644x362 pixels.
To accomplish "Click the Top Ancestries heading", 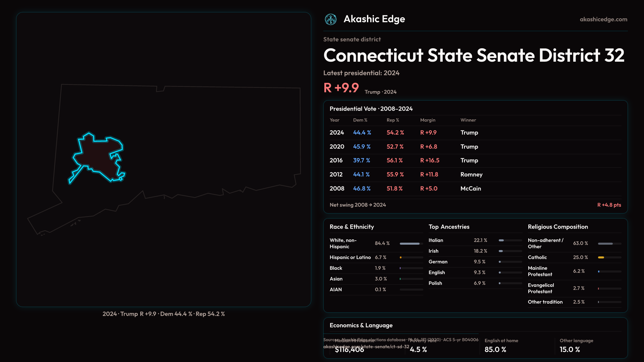I will pos(449,227).
